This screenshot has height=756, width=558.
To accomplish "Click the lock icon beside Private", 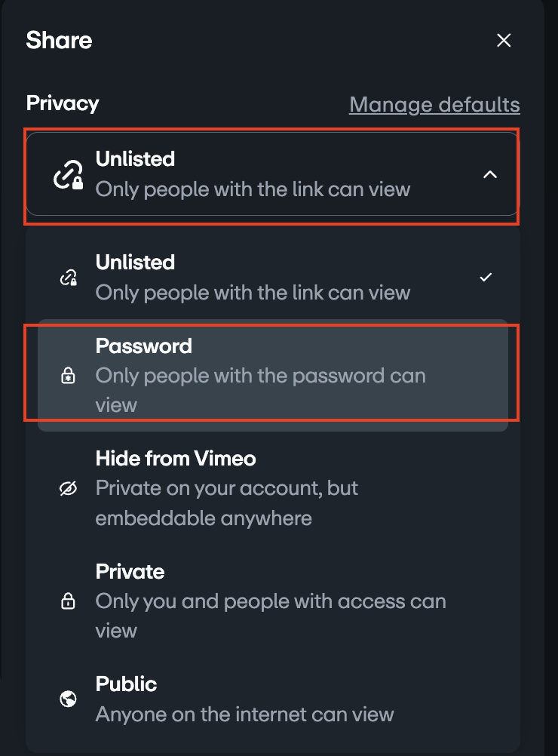I will point(68,601).
